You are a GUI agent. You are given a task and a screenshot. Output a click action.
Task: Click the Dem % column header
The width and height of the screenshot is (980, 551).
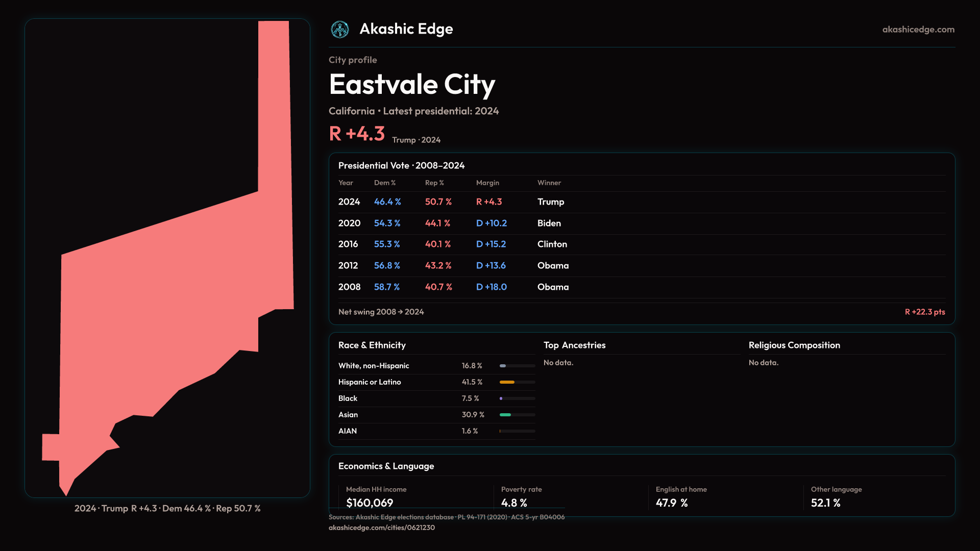(384, 183)
